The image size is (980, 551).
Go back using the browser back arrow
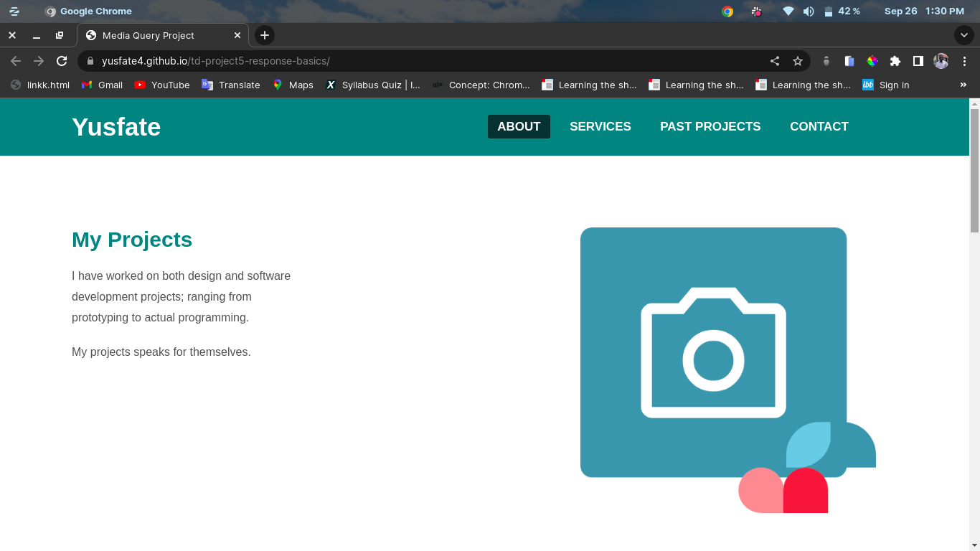16,61
